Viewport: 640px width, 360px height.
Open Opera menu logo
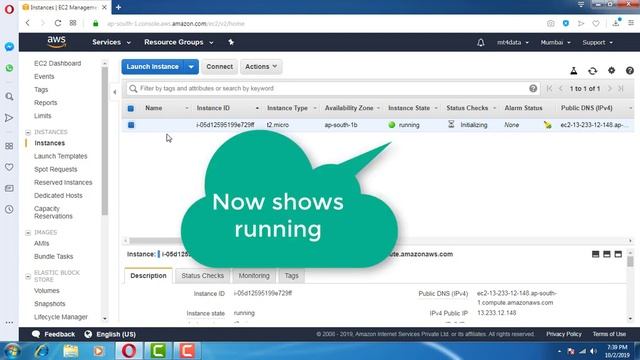9,9
